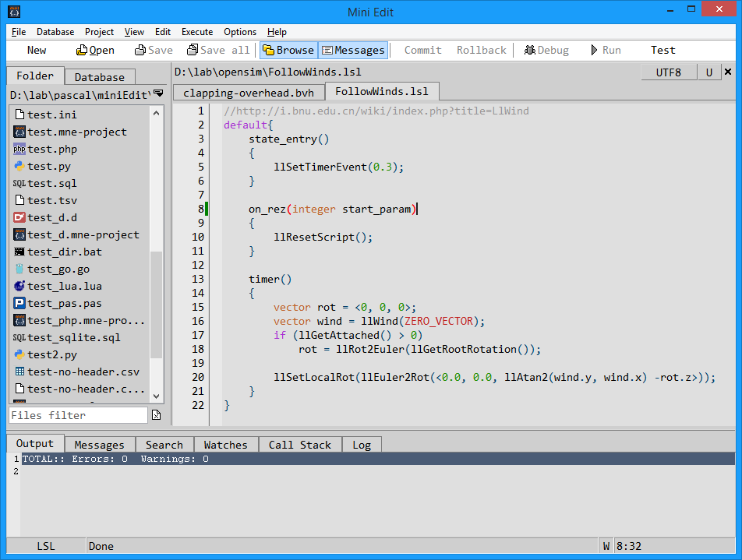The image size is (742, 560).
Task: Toggle the Messages panel button
Action: [353, 50]
